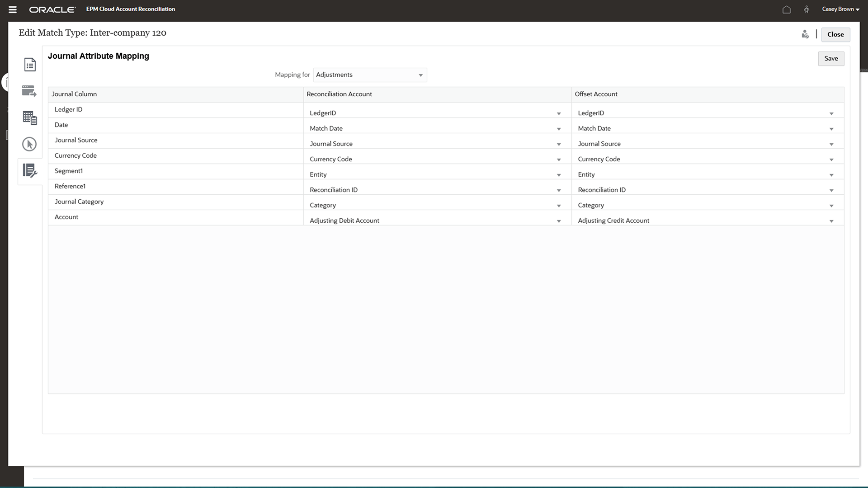Click the hamburger navigator menu icon
868x488 pixels.
tap(13, 9)
